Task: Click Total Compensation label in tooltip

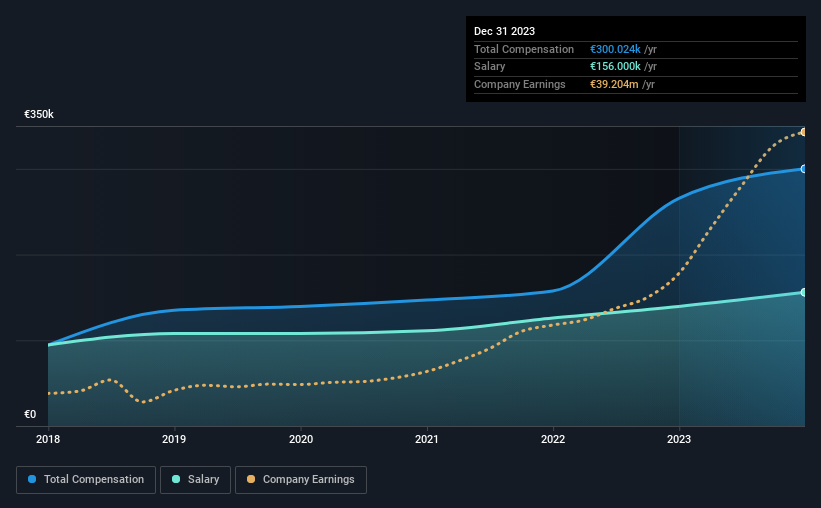Action: pyautogui.click(x=524, y=49)
